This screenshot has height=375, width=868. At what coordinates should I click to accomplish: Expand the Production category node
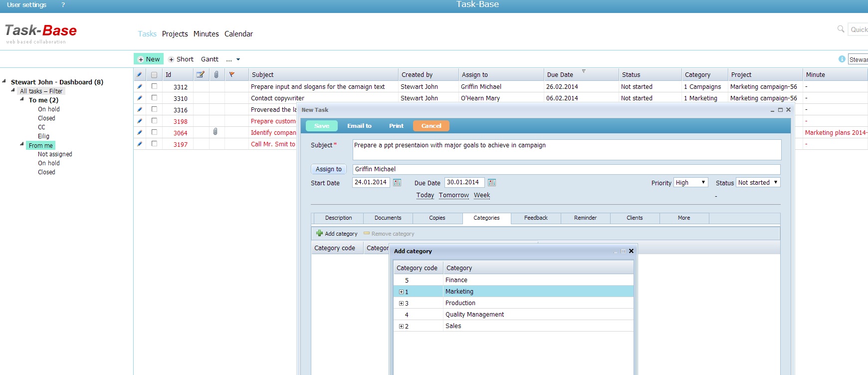tap(401, 304)
